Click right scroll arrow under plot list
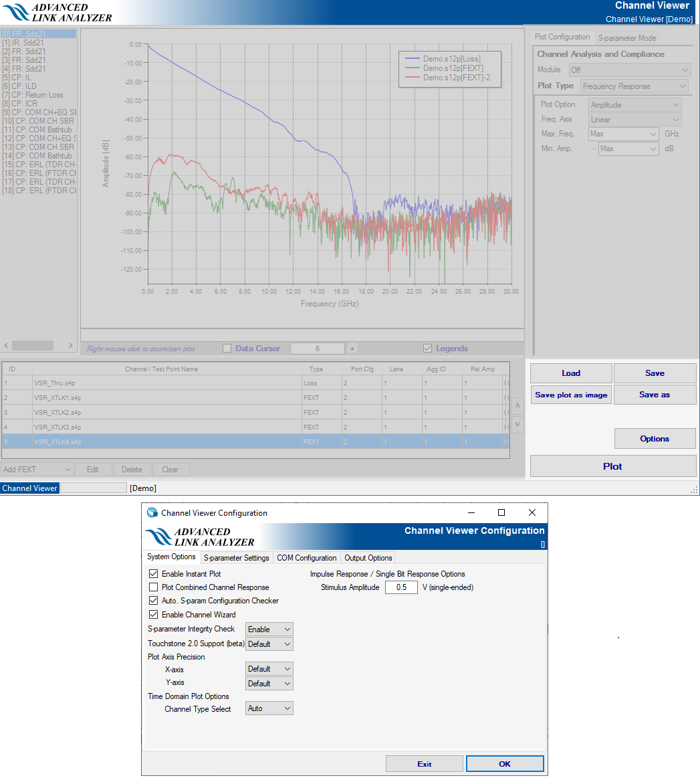Screen dimensions: 700x778 (x=71, y=345)
